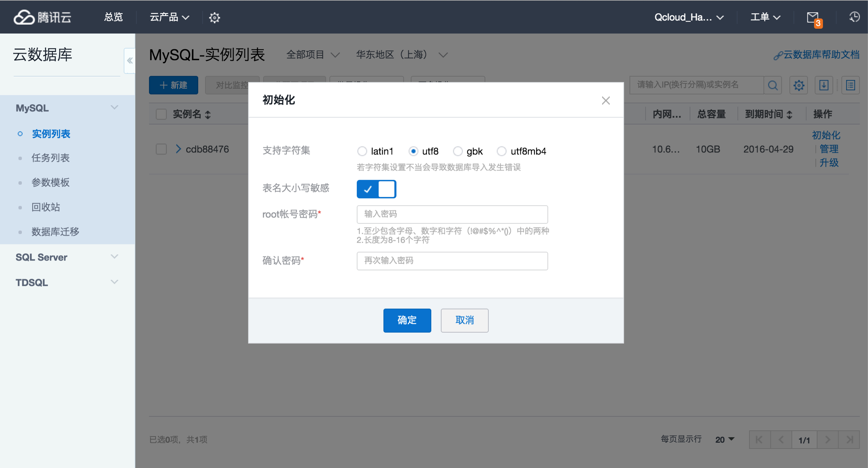Focus the root帐号密码 input field

pos(452,214)
